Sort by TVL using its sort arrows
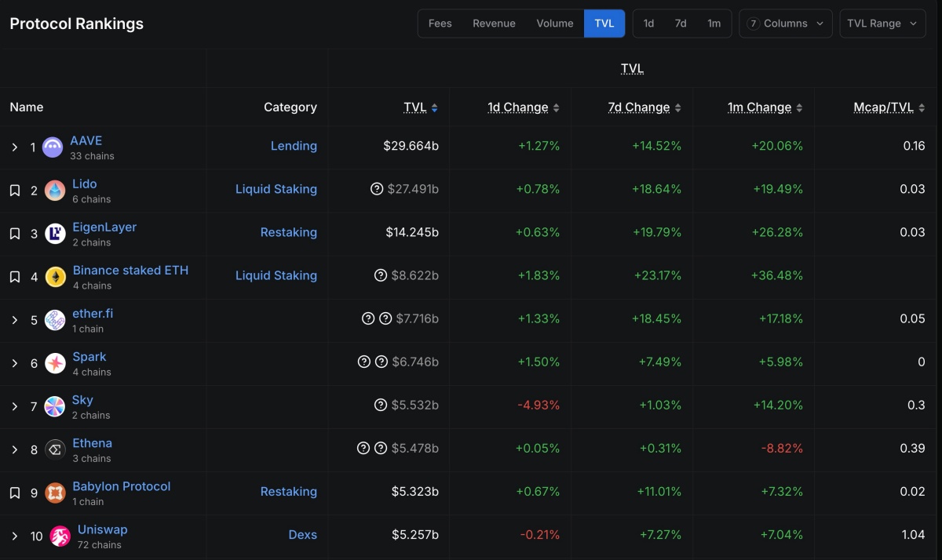Image resolution: width=942 pixels, height=560 pixels. coord(434,107)
